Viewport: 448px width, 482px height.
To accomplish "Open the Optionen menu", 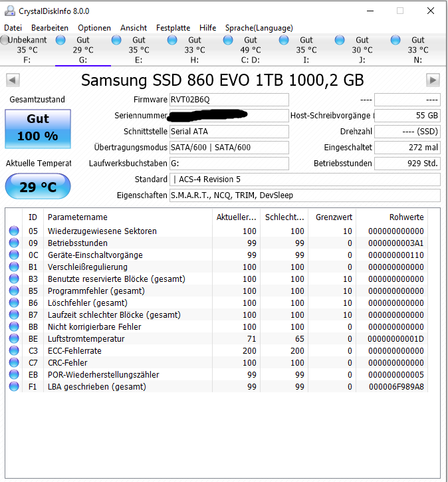I will pyautogui.click(x=94, y=28).
